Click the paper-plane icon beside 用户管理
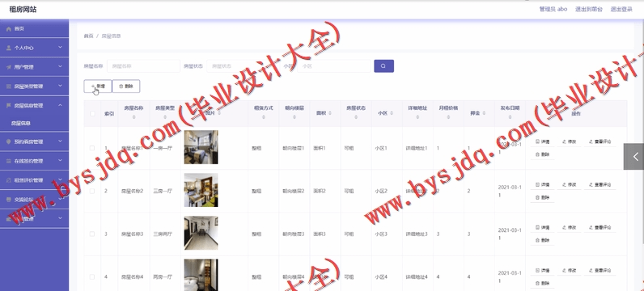 pyautogui.click(x=9, y=67)
